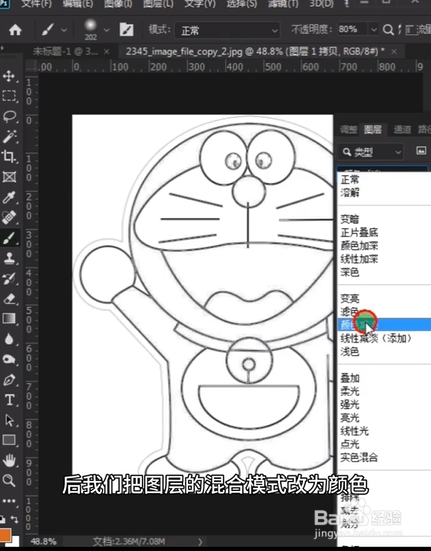
Task: Open the brush tool preset dropdown
Action: tap(64, 30)
